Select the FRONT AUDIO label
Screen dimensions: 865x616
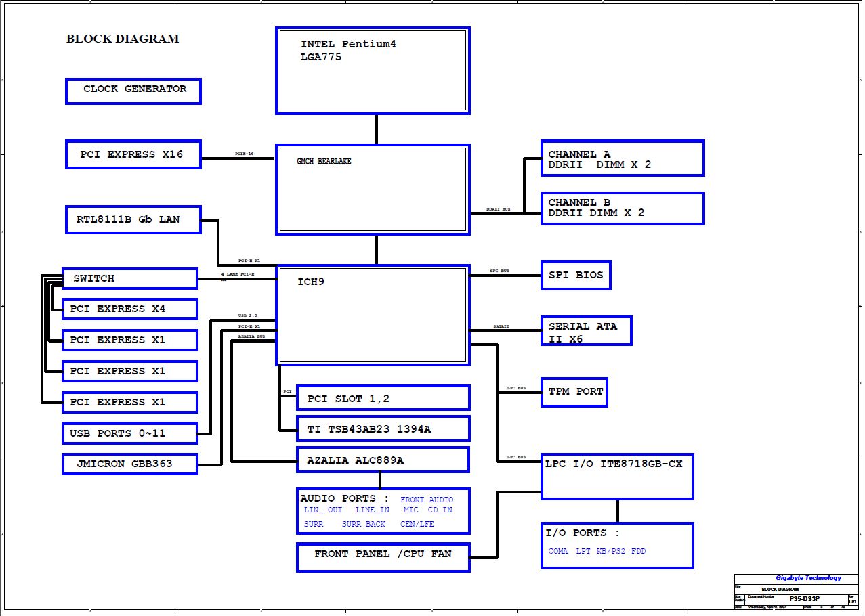[427, 500]
